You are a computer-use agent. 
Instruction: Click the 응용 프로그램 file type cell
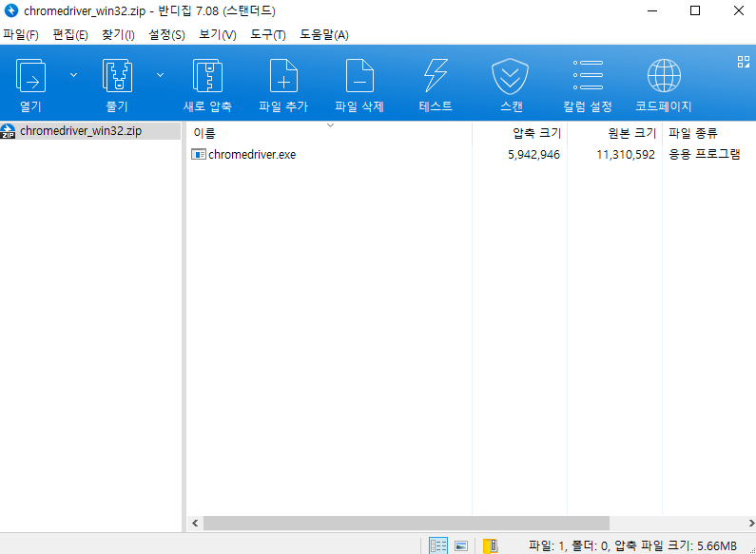coord(705,154)
